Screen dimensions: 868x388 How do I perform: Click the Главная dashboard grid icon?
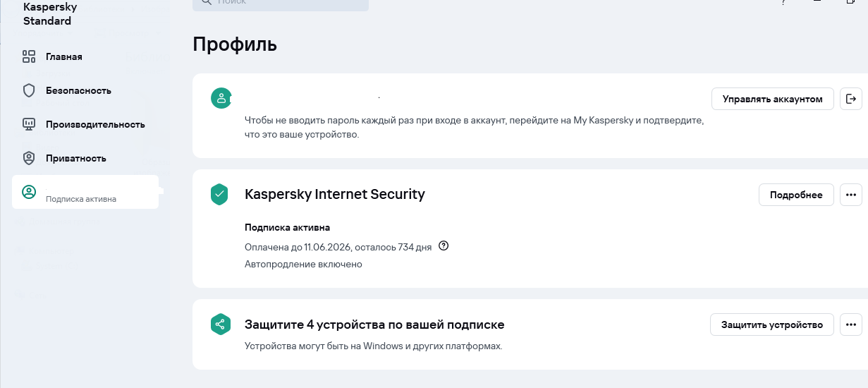[x=29, y=56]
